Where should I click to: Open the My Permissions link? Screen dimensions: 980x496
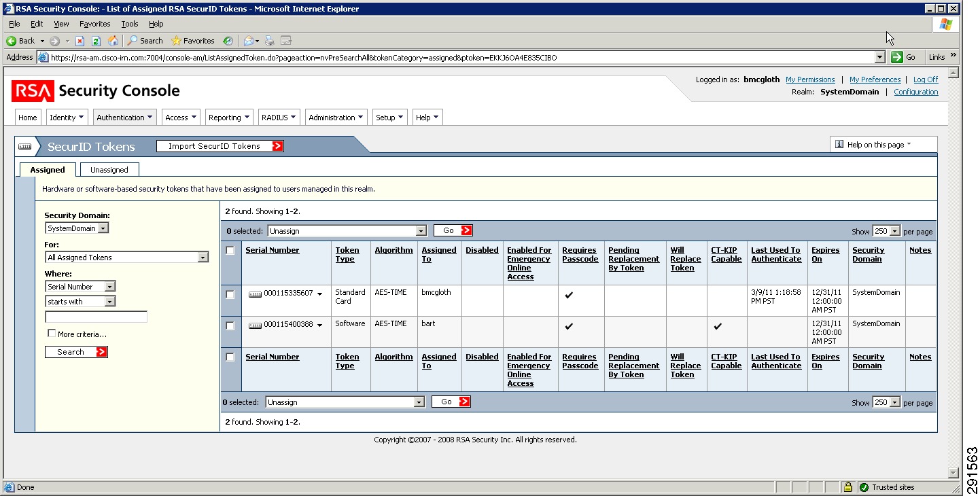(x=810, y=79)
